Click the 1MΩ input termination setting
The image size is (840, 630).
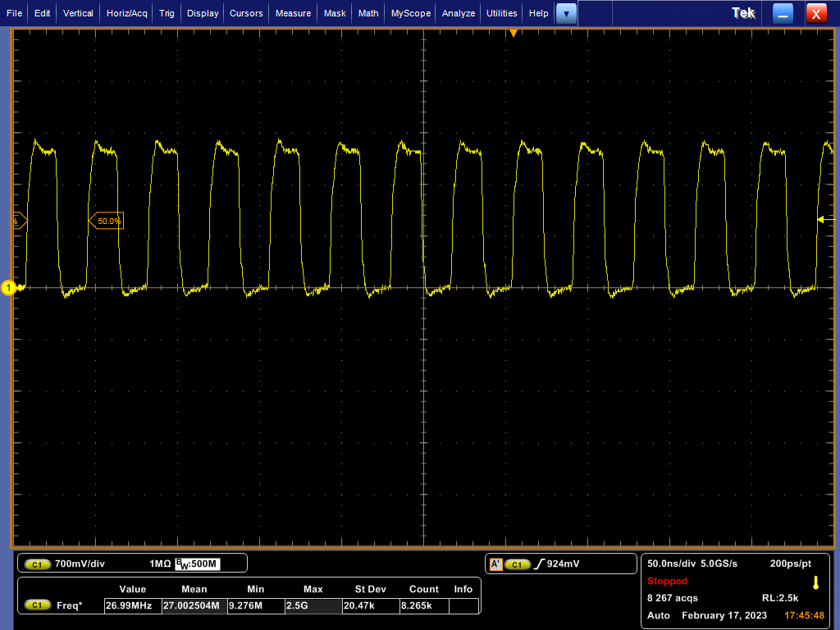(x=160, y=564)
